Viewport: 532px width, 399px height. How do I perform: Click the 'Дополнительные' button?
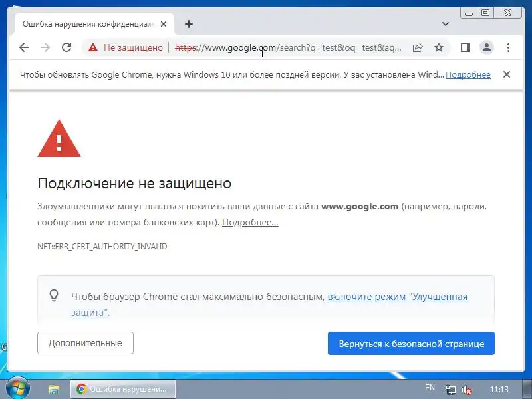86,343
